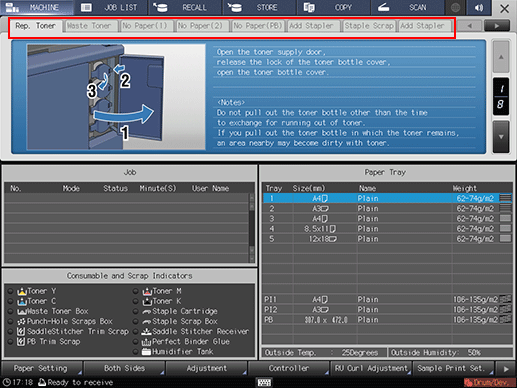Open keyboard icon in status bar
Image resolution: width=517 pixels, height=388 pixels.
264,382
